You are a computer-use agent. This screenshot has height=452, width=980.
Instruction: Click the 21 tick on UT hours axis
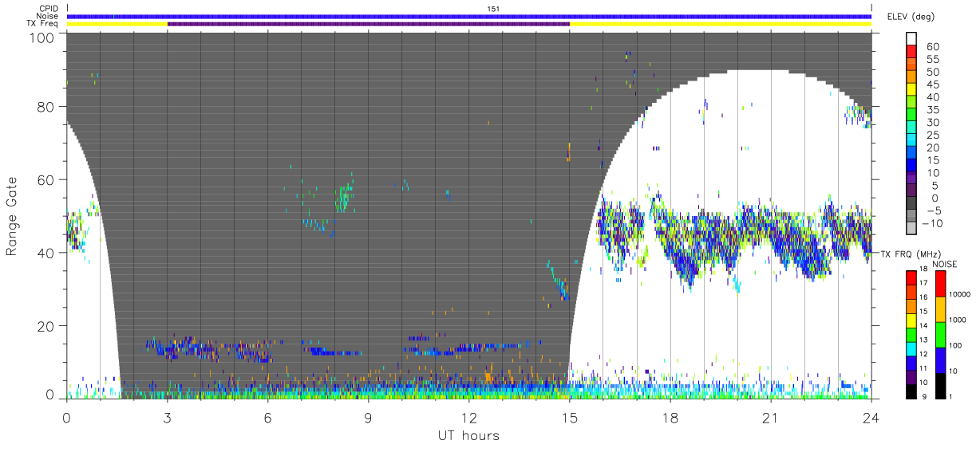[770, 418]
